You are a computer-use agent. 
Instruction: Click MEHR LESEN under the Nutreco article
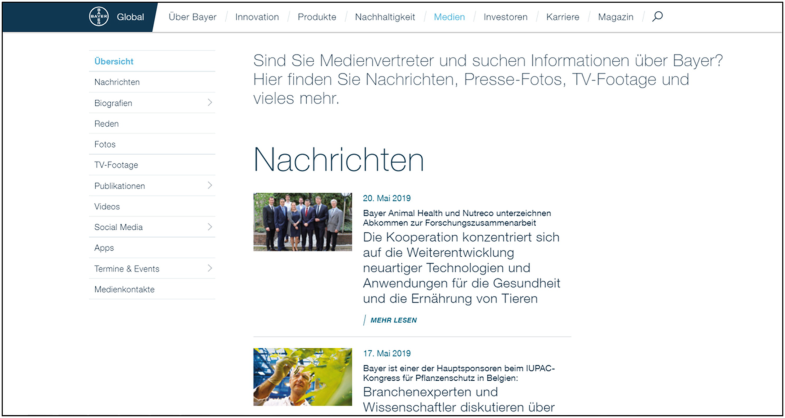tap(394, 320)
